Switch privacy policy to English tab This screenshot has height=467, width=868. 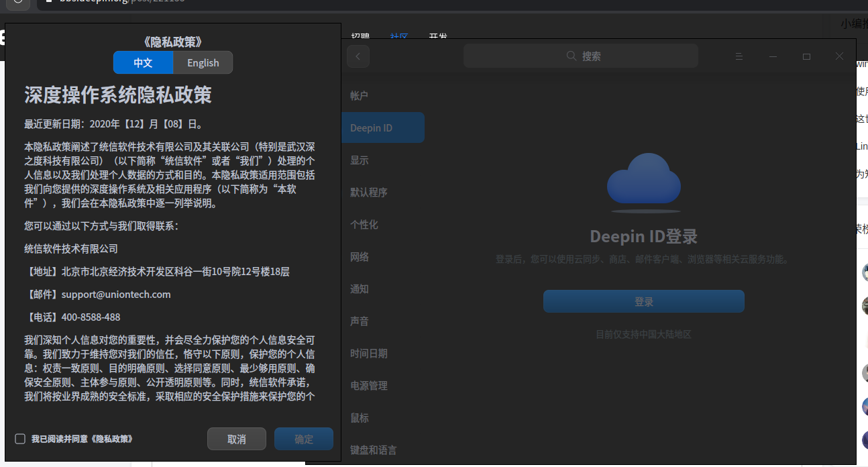pos(203,62)
